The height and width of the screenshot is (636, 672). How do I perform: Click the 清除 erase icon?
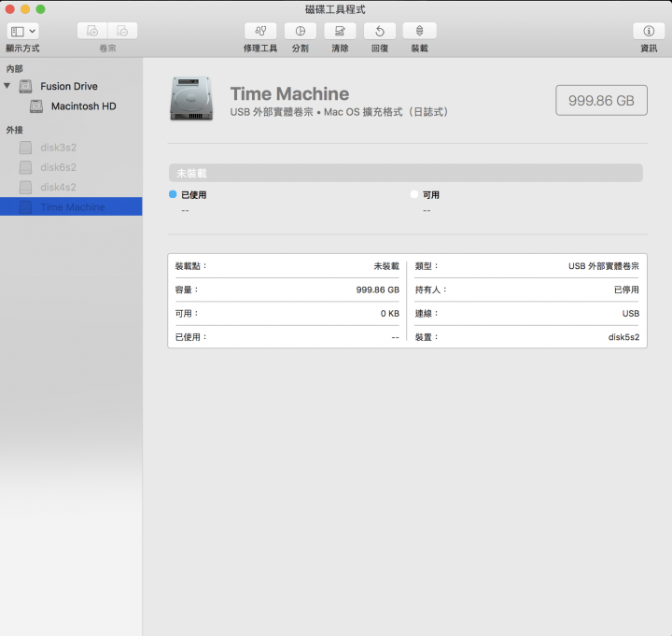(x=340, y=31)
